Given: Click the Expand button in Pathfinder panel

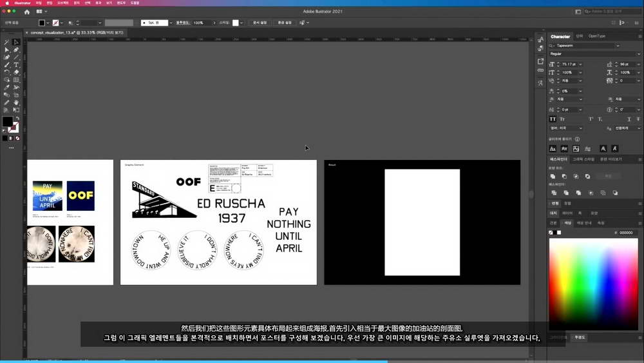Looking at the screenshot, I should point(609,177).
